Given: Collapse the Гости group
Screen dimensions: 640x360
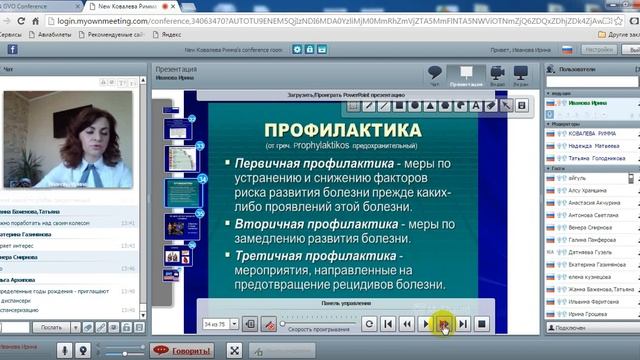Looking at the screenshot, I should coord(549,168).
